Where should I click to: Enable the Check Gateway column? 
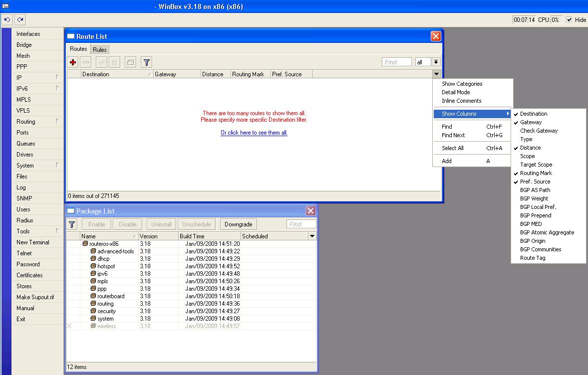(x=539, y=131)
